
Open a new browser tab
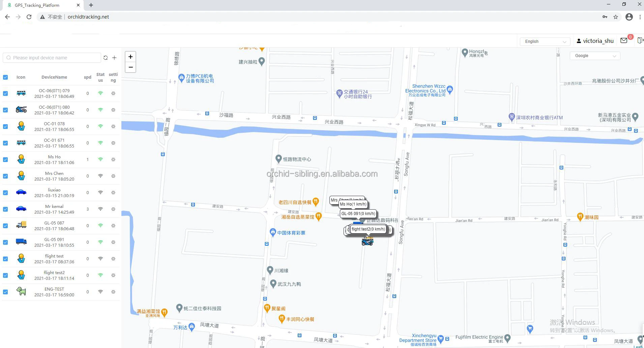tap(91, 5)
